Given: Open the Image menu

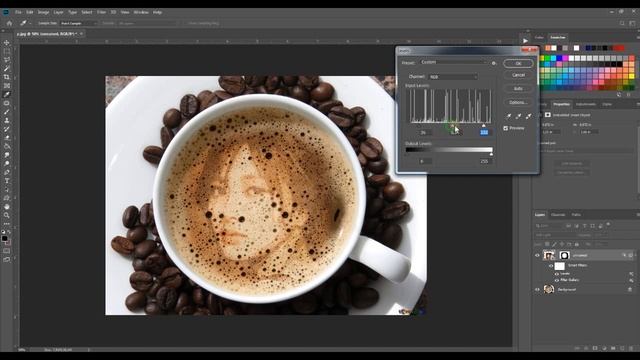Looking at the screenshot, I should coord(43,12).
